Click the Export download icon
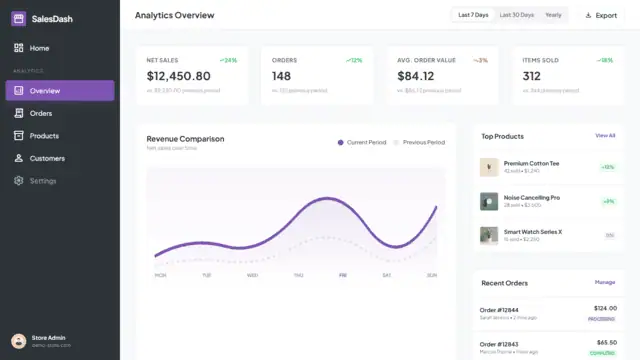 588,15
